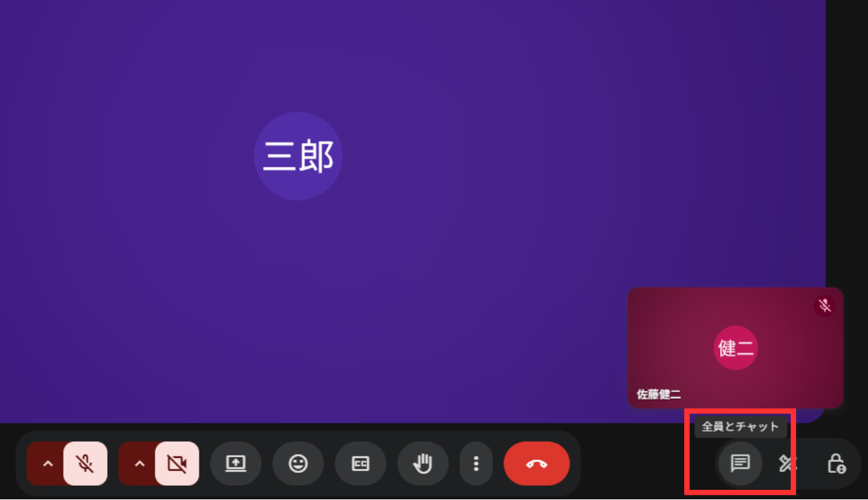Unmute the microphone button
Viewport: 868px width, 500px height.
click(x=85, y=463)
